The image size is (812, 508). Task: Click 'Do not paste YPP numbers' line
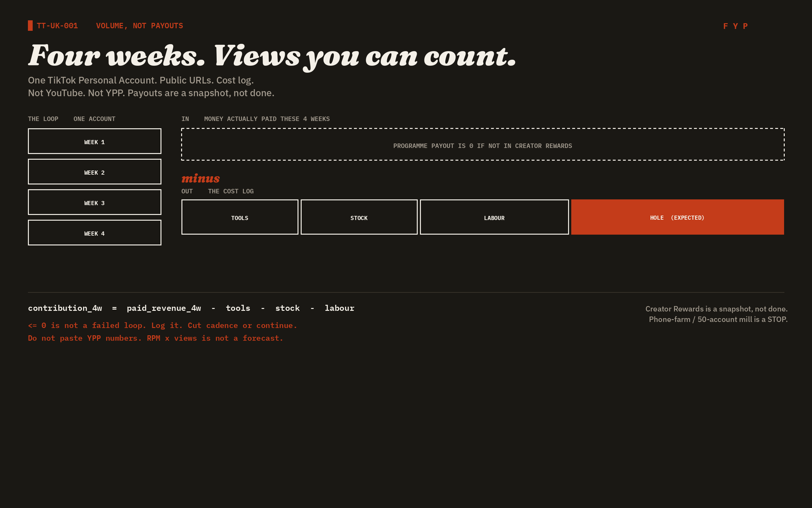(x=155, y=338)
